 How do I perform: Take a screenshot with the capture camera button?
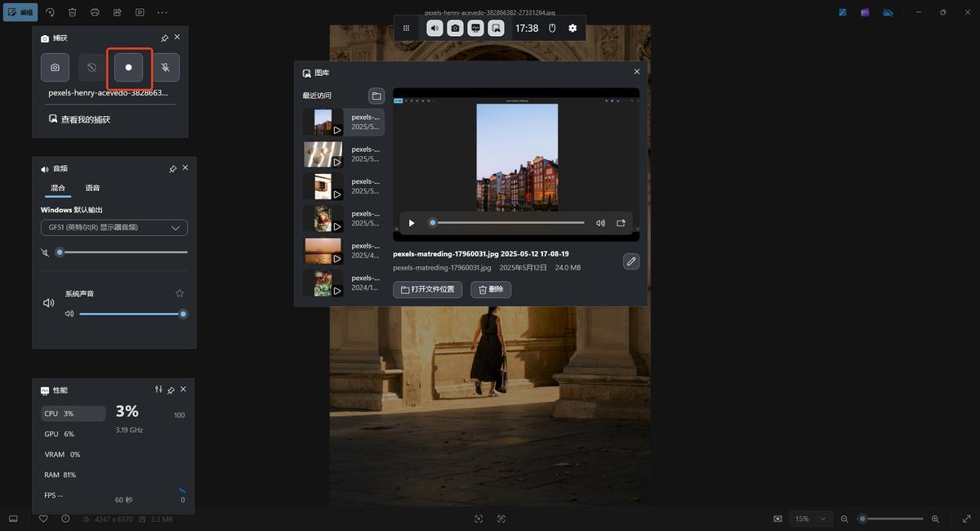click(x=55, y=68)
